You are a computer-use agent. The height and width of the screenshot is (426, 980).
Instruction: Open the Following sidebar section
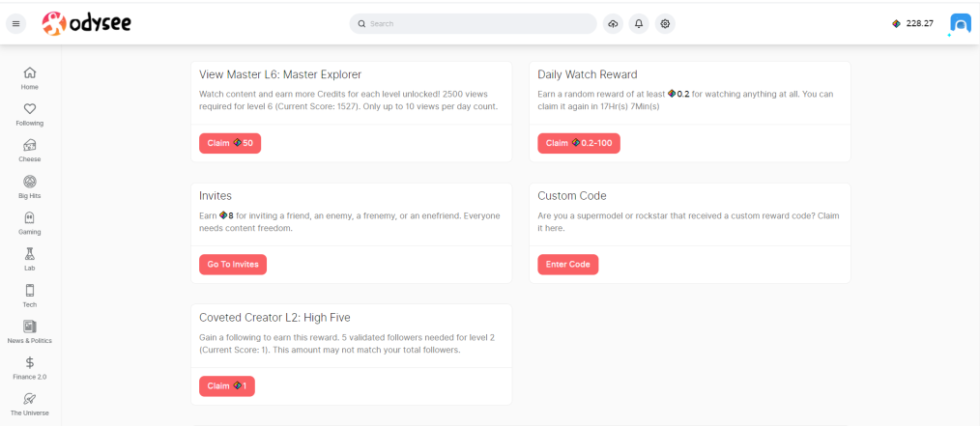[29, 114]
